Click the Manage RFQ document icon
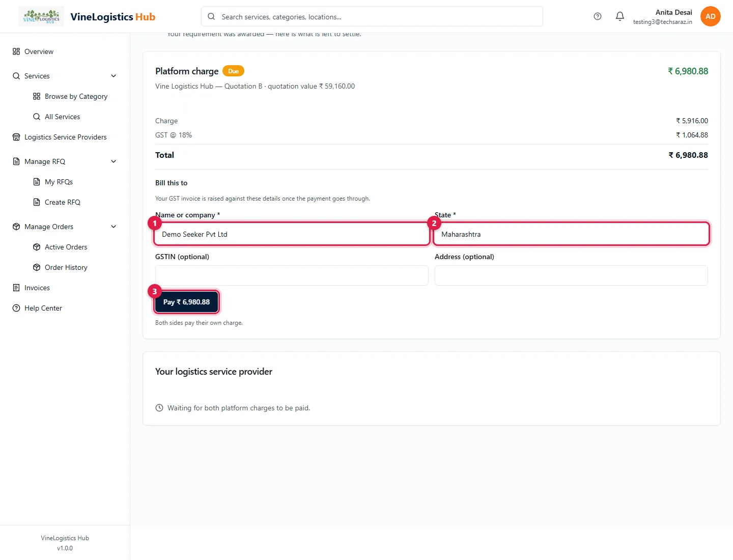Image resolution: width=733 pixels, height=560 pixels. pos(16,161)
